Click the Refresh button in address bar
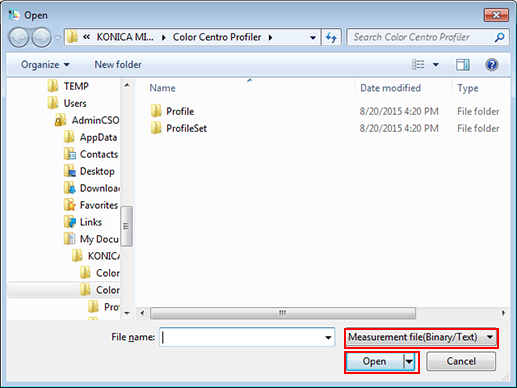Viewport: 517px width, 388px height. 331,37
